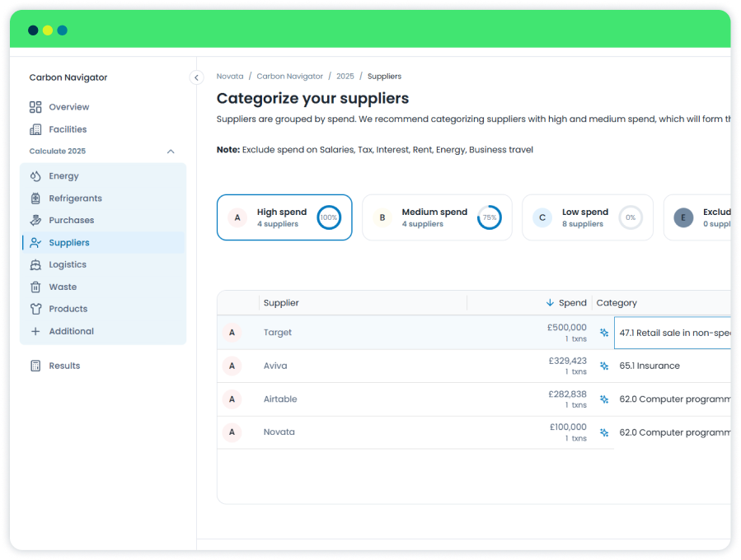Click the AI sparkle icon in Aviva row
This screenshot has height=560, width=741.
click(604, 366)
